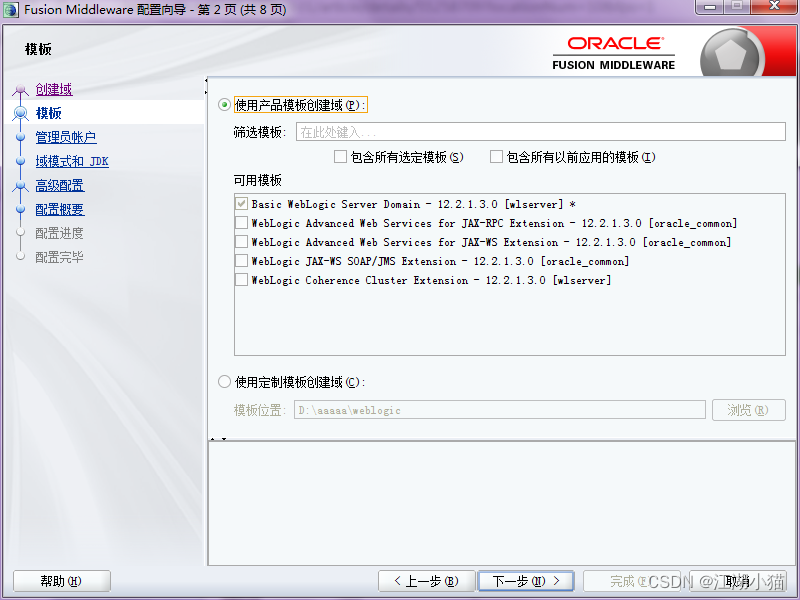Open the 创建域 step link
Viewport: 800px width, 600px height.
[54, 89]
